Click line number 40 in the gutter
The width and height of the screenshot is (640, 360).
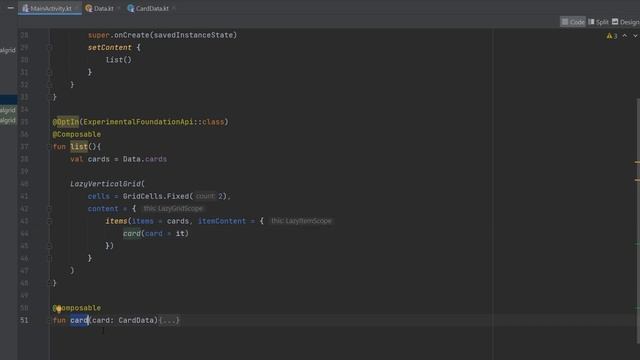tap(24, 184)
